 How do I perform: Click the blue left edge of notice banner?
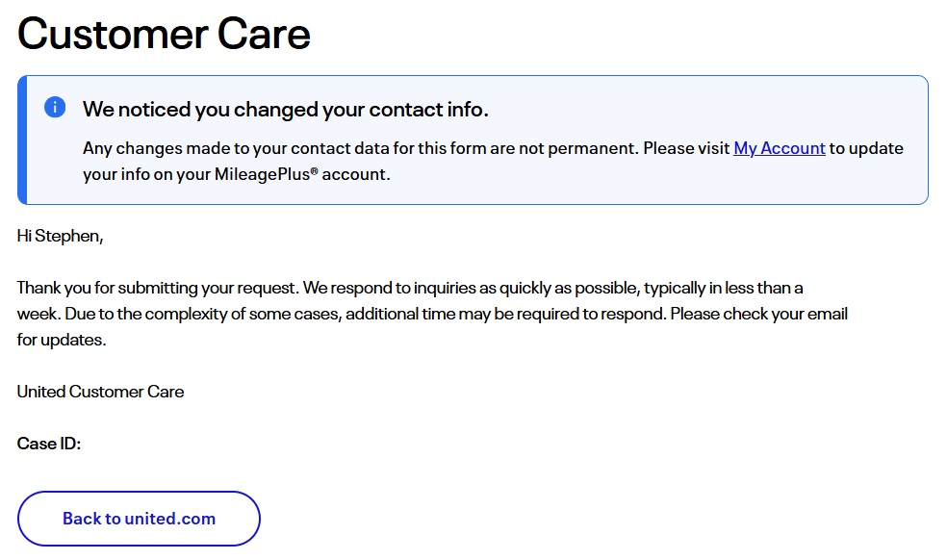pos(22,140)
